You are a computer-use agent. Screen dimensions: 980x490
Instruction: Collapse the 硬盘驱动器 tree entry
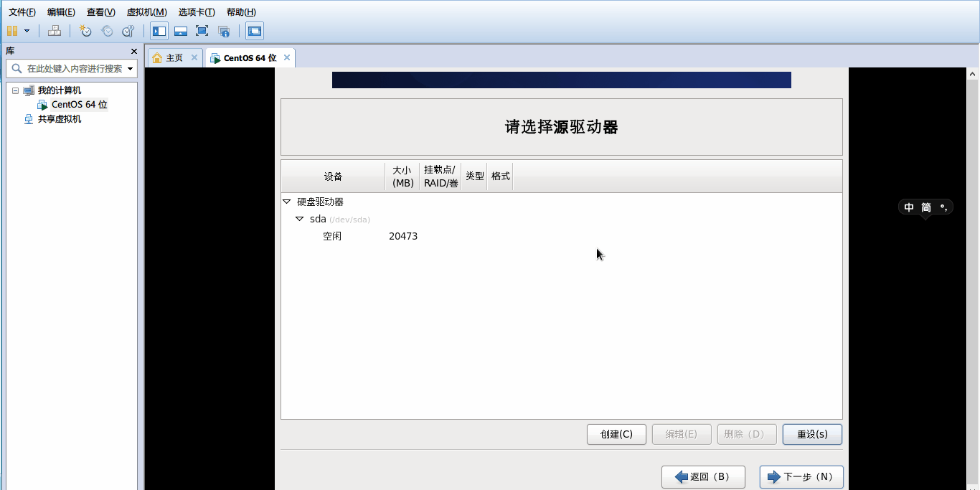pyautogui.click(x=288, y=202)
